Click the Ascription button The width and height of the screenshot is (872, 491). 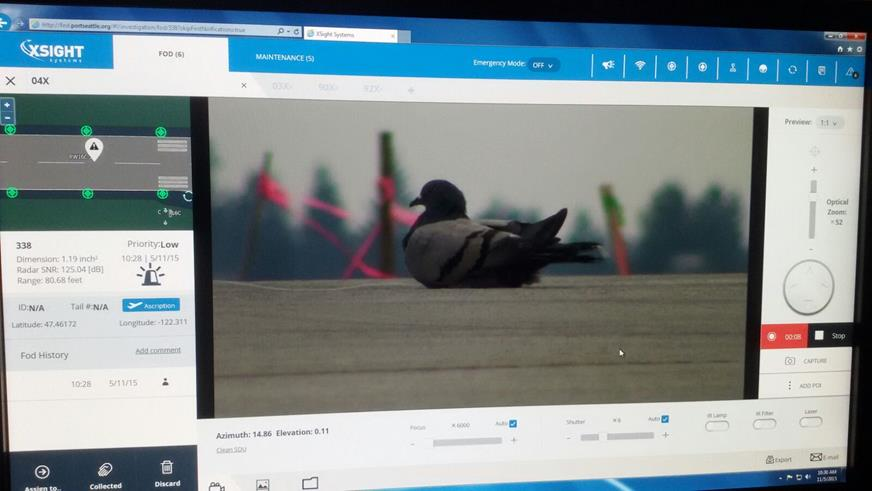coord(151,305)
